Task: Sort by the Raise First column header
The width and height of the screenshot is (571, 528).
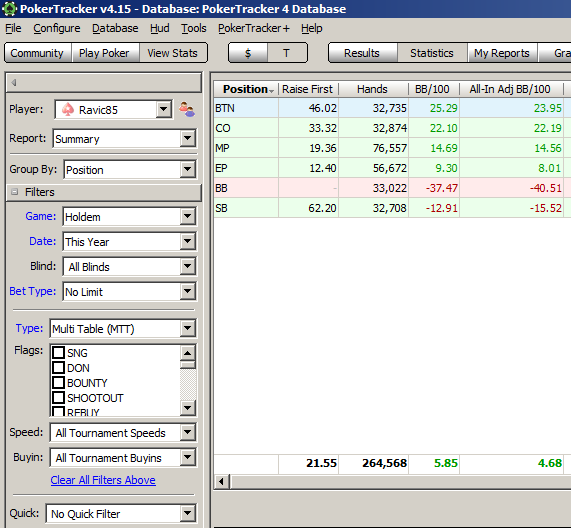Action: [x=308, y=89]
